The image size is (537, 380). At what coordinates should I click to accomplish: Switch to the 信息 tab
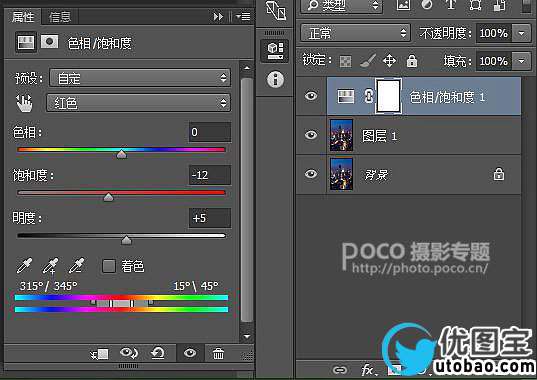tap(60, 17)
